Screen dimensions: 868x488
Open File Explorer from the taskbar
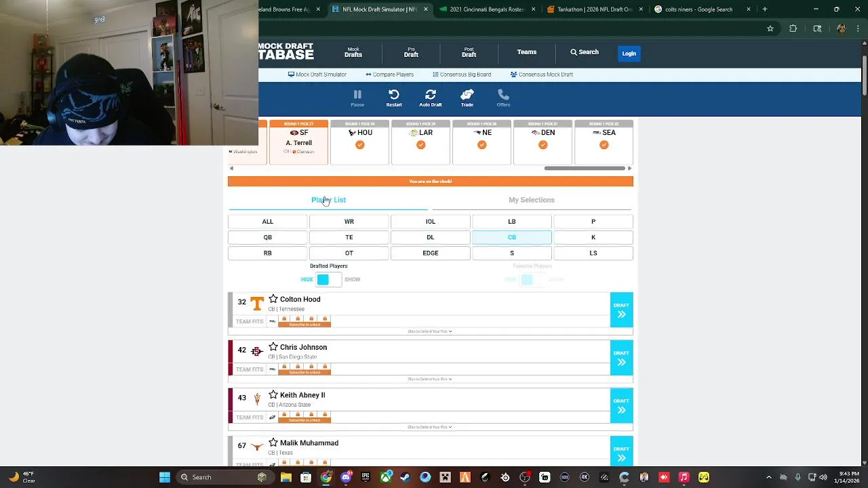(x=286, y=477)
